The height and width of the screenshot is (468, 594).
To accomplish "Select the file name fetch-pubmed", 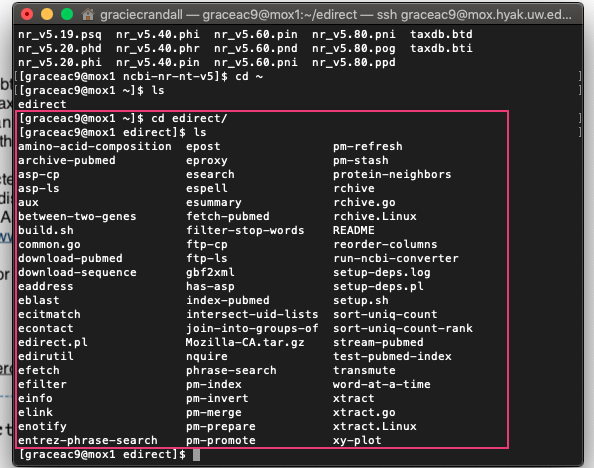I will pyautogui.click(x=228, y=216).
